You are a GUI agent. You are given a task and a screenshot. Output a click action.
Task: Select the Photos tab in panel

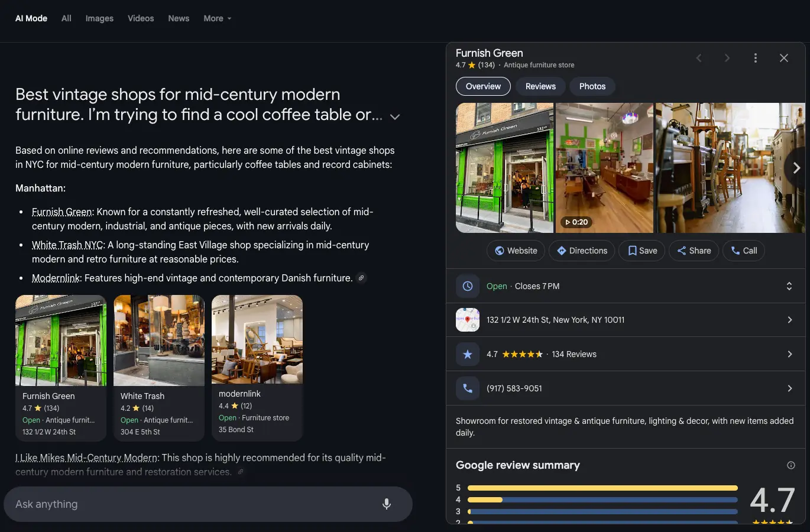click(x=592, y=86)
